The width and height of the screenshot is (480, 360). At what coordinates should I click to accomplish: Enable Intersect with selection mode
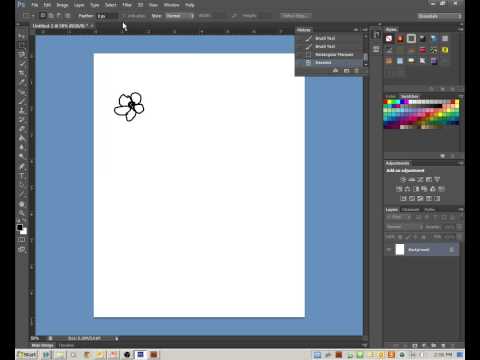(67, 16)
